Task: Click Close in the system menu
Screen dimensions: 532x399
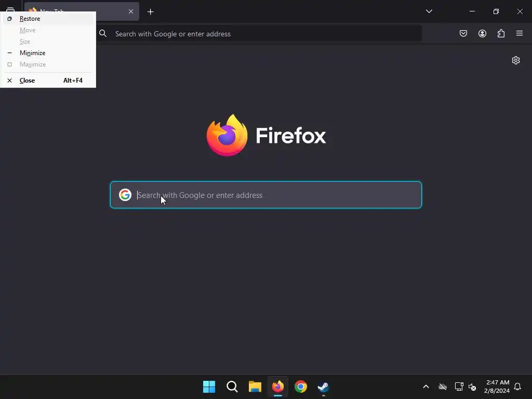Action: coord(48,81)
